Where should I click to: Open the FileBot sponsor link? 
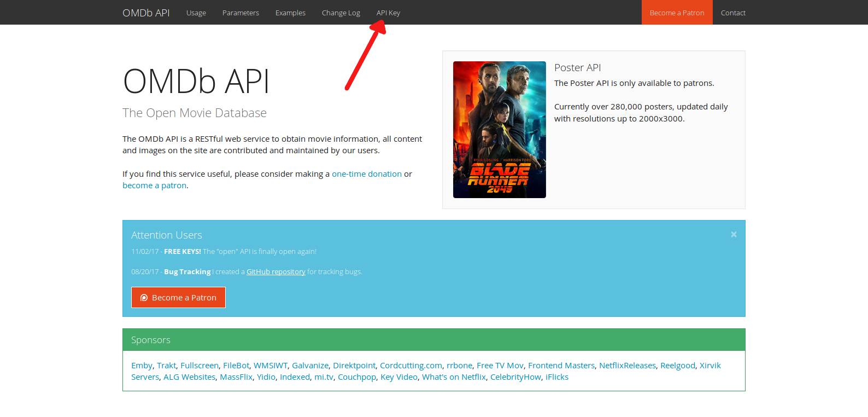(236, 366)
